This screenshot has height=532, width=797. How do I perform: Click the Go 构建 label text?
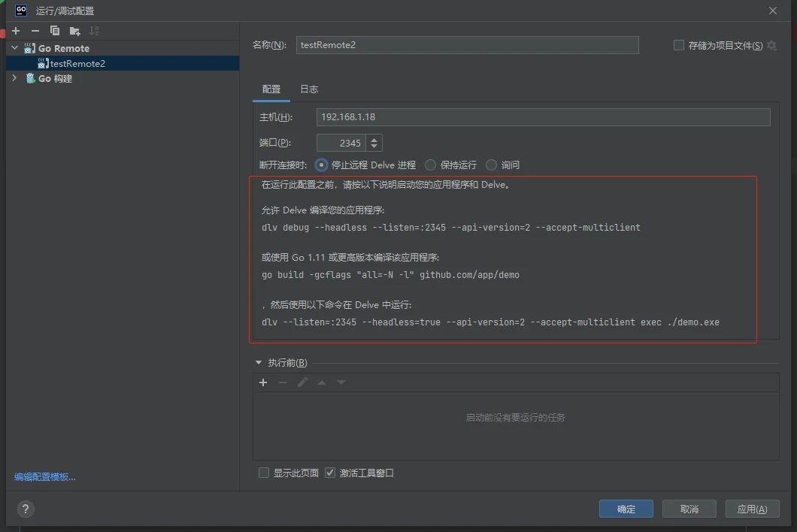(55, 78)
